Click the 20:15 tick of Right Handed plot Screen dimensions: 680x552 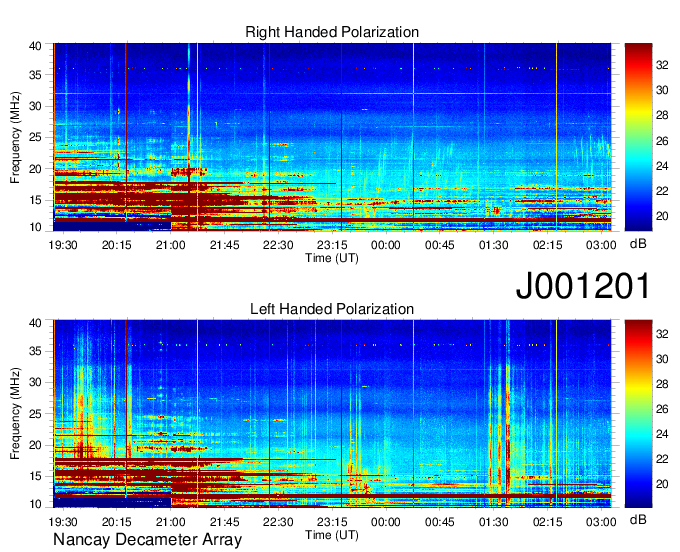coord(117,245)
